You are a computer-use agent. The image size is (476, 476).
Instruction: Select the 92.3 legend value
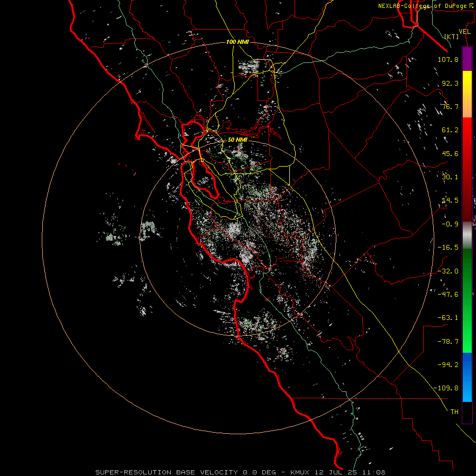(x=450, y=83)
